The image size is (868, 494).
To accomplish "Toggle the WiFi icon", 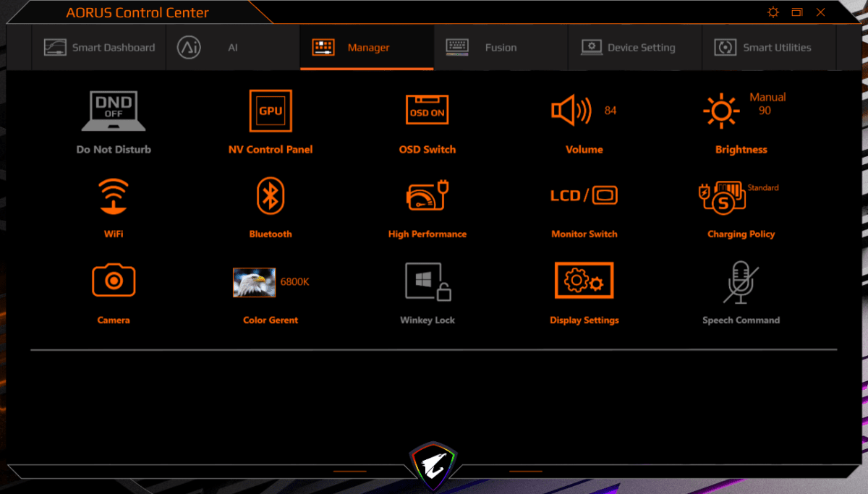I will (x=114, y=197).
